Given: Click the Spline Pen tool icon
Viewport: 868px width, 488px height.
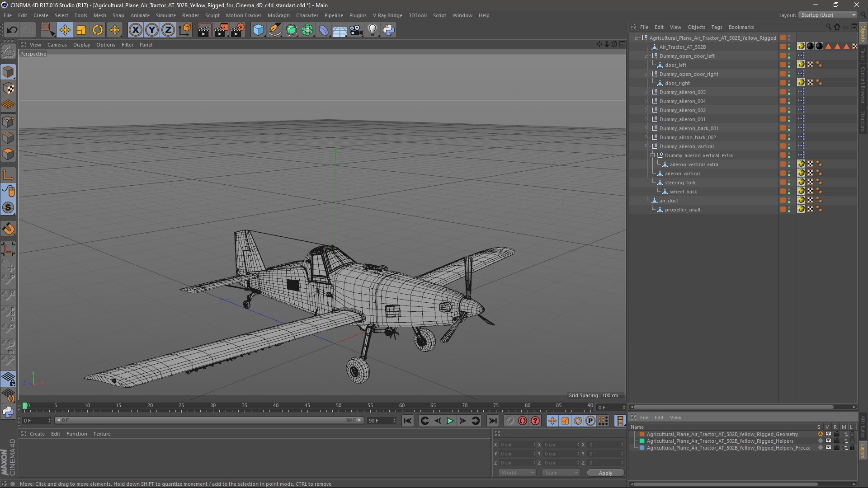Looking at the screenshot, I should [275, 30].
